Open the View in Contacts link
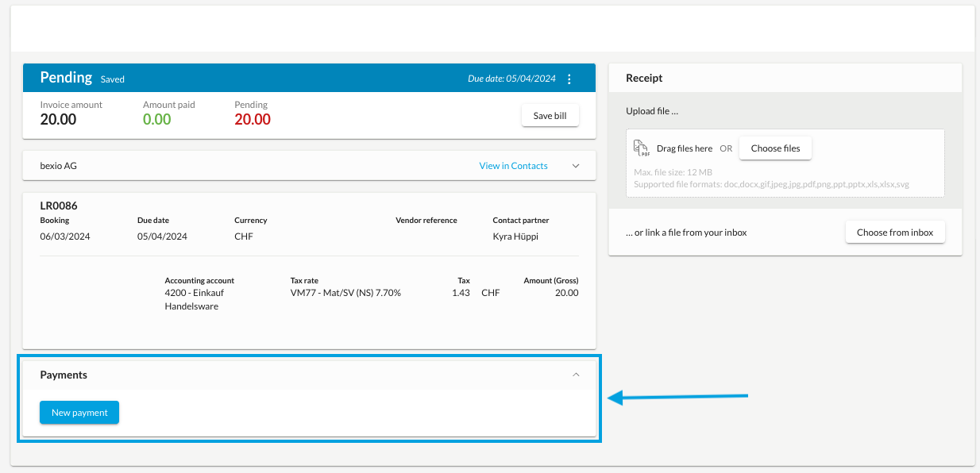This screenshot has height=473, width=980. pyautogui.click(x=513, y=166)
